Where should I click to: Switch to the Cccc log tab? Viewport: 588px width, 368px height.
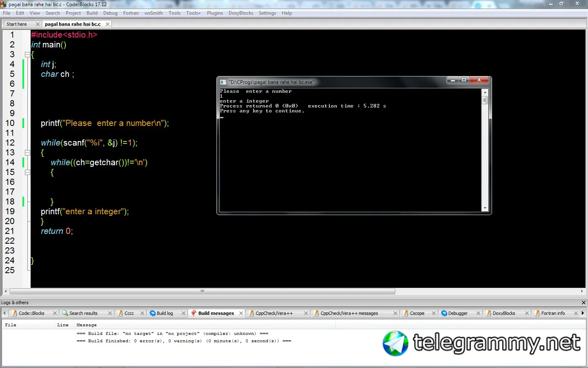click(129, 313)
